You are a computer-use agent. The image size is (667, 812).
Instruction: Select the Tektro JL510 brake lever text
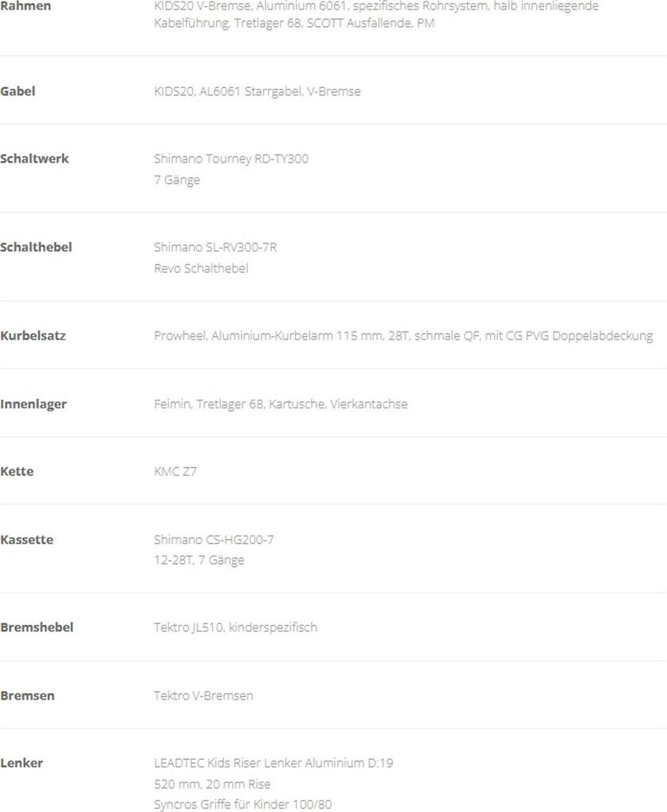(x=235, y=627)
